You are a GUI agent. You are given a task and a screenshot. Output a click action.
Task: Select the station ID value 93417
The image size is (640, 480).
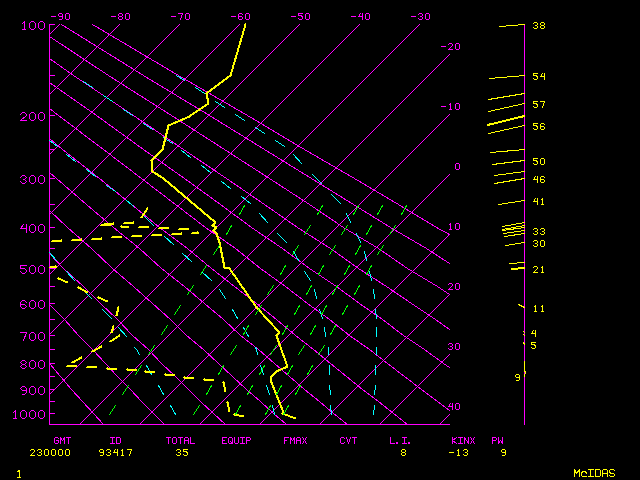pos(122,452)
